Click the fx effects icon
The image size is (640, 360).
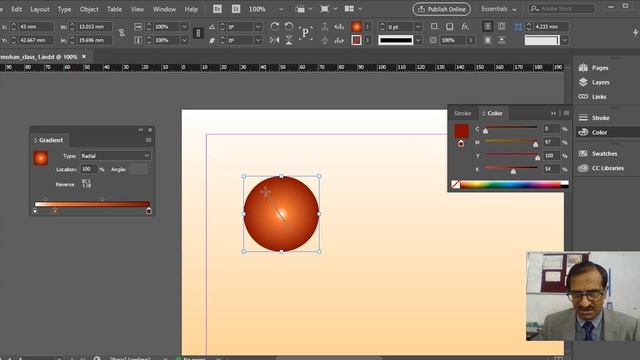[465, 27]
